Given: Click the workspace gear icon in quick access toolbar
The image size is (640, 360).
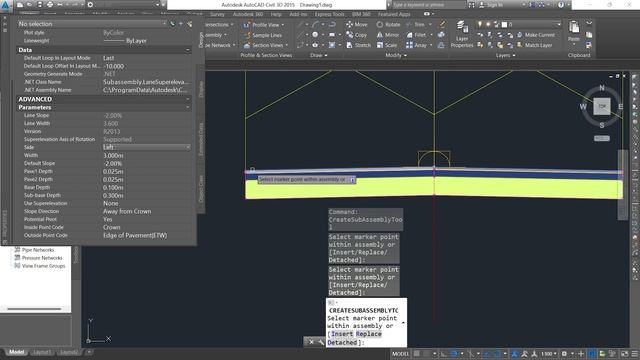Looking at the screenshot, I should [x=90, y=5].
